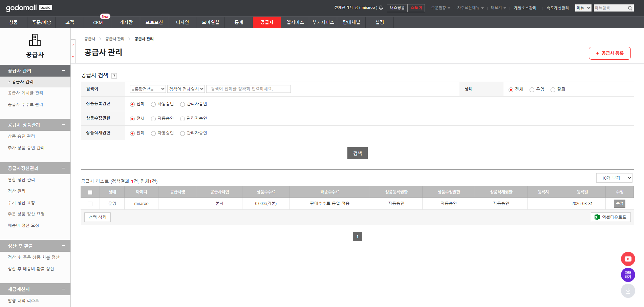Open the 10개 보기 page size dropdown
The height and width of the screenshot is (307, 644).
click(614, 178)
